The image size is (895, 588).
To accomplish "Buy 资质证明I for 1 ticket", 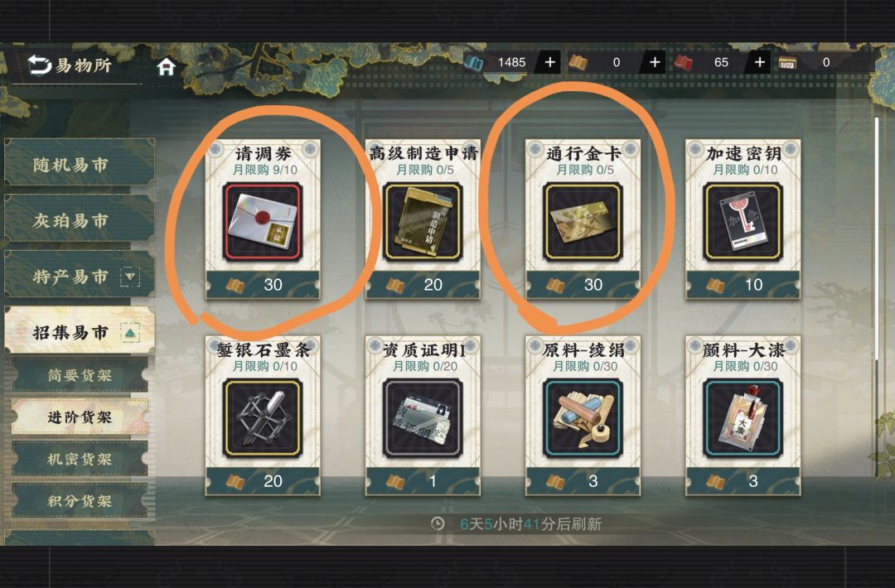I will point(423,481).
